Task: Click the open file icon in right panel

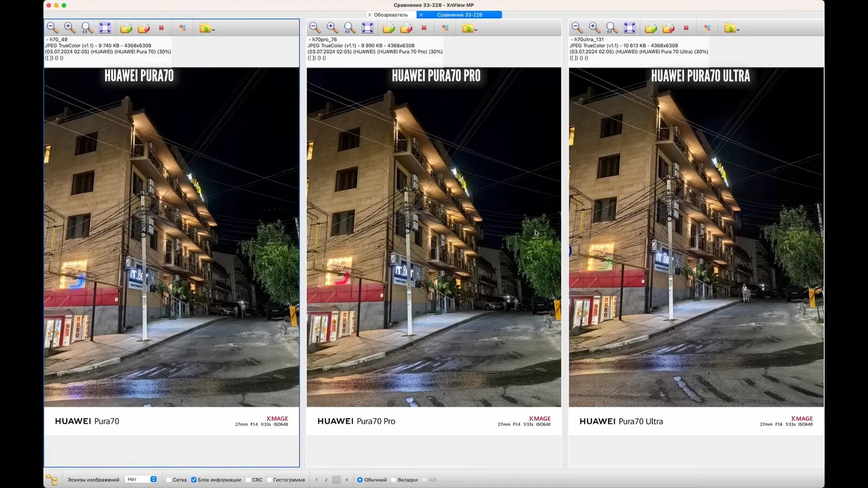Action: click(x=651, y=28)
